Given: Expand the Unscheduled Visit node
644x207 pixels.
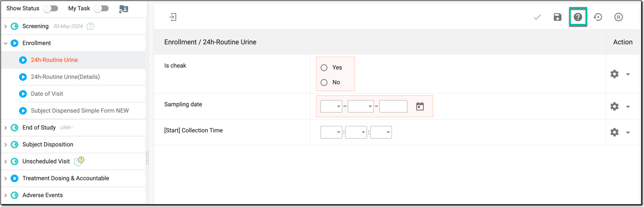Looking at the screenshot, I should [5, 162].
